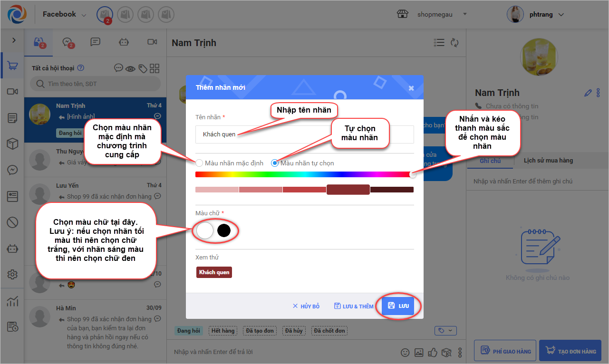Open the tag dropdown below the chat
609x364 pixels.
[446, 330]
